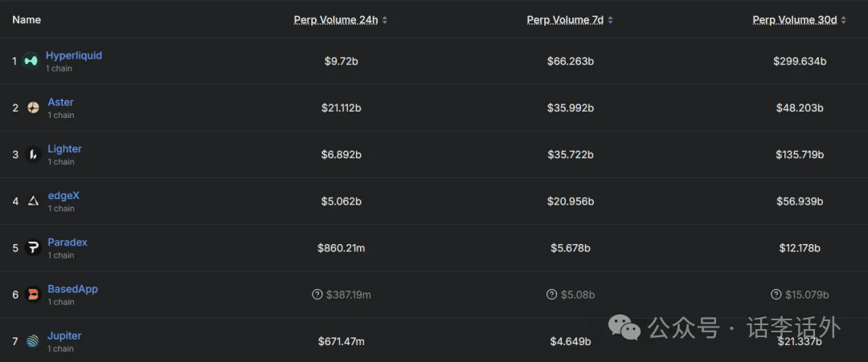Toggle the Perp Volume 7d sort arrow
The height and width of the screenshot is (362, 868).
pos(610,20)
